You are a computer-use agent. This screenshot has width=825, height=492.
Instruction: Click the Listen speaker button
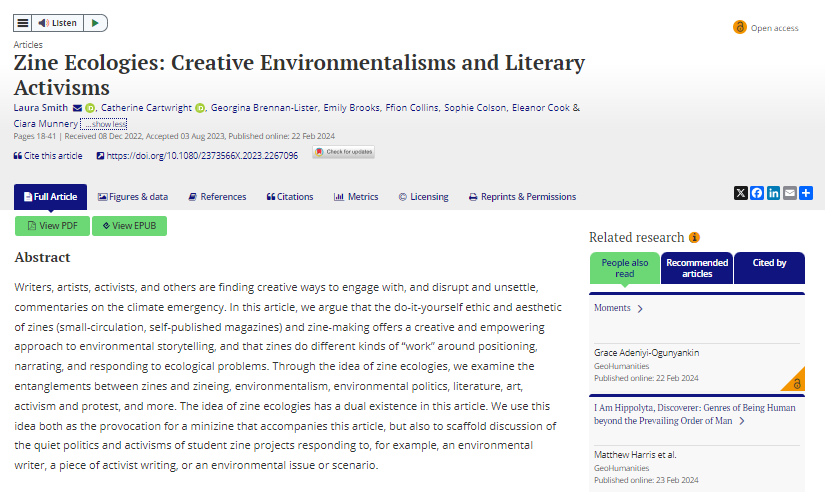point(58,23)
